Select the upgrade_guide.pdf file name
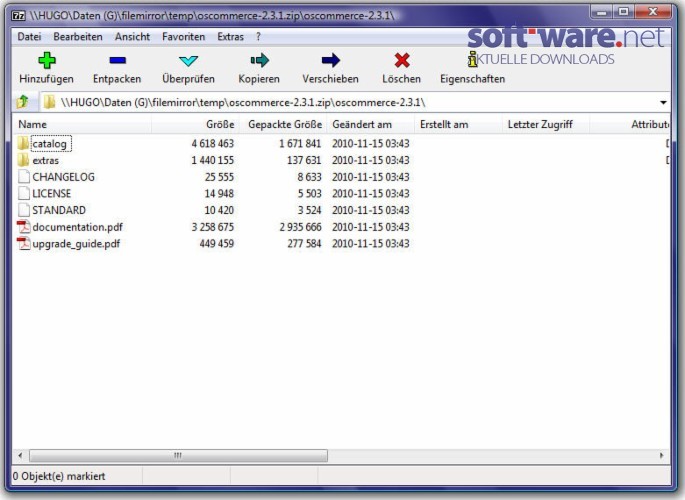The height and width of the screenshot is (500, 685). (x=76, y=244)
